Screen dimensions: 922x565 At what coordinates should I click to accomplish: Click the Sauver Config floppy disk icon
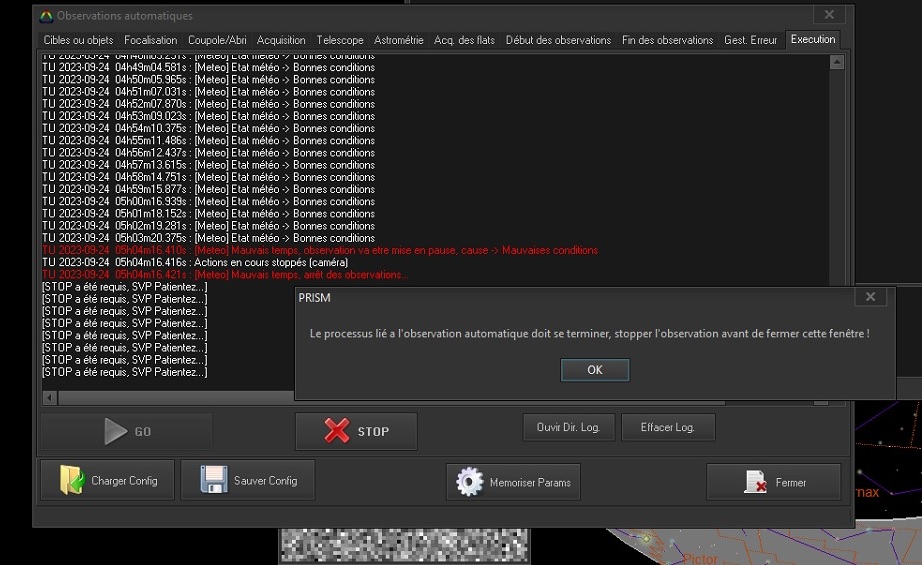pos(214,480)
